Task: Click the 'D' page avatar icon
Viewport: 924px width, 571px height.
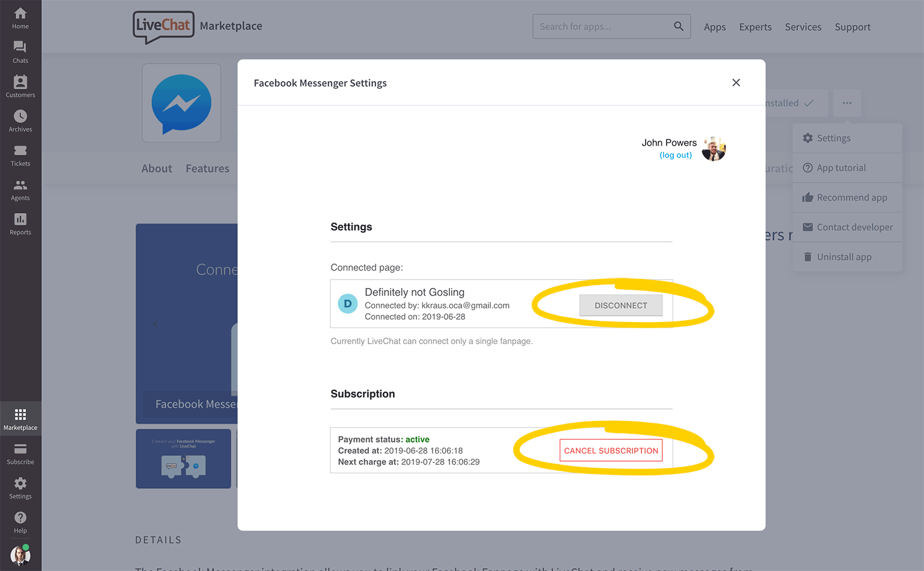Action: tap(348, 303)
